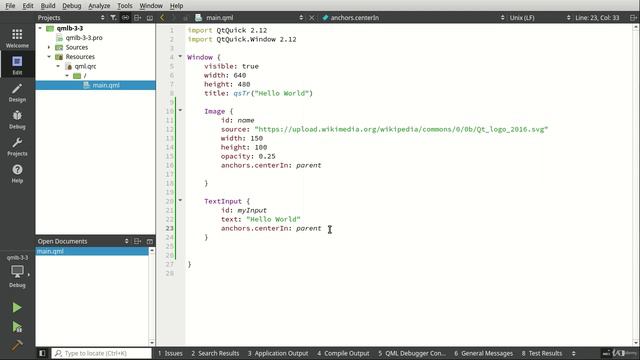The width and height of the screenshot is (640, 360).
Task: Click the anchors.centerIn symbol icon
Action: [x=325, y=18]
